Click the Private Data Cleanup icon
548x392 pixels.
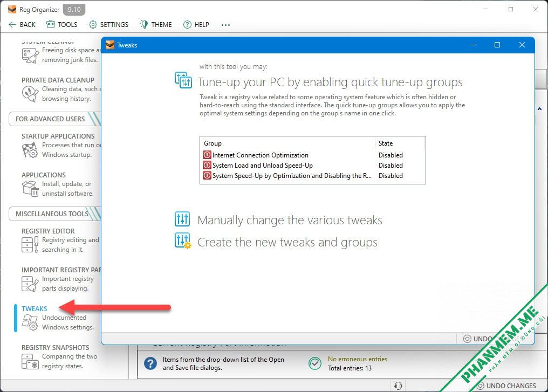[30, 94]
